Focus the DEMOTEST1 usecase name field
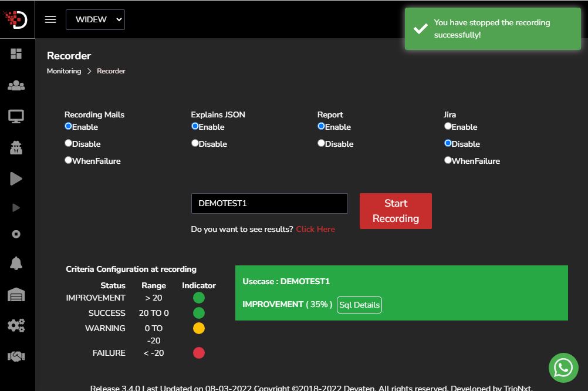This screenshot has width=588, height=391. (x=269, y=203)
